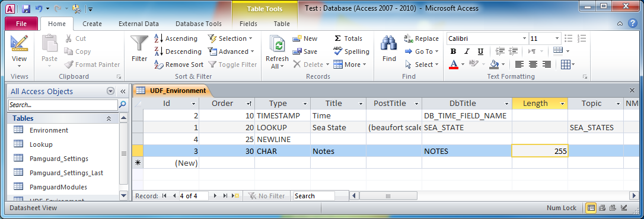Switch to the Table tab under Table Tools
Screen dimensions: 644x219
(282, 24)
